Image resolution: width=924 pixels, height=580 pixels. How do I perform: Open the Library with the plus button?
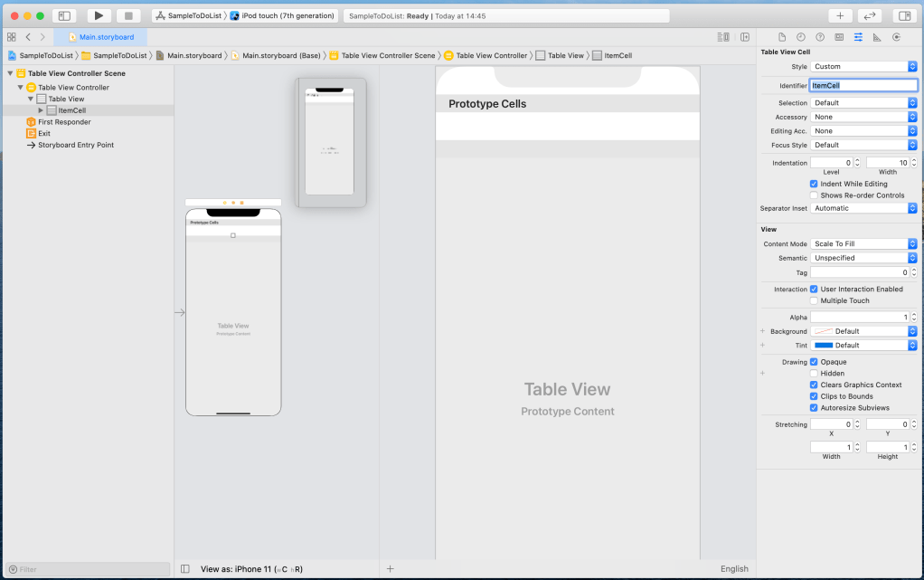click(x=840, y=15)
